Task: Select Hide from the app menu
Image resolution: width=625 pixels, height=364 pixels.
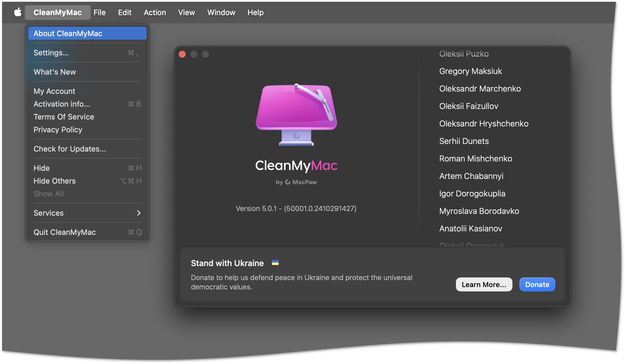Action: tap(87, 168)
